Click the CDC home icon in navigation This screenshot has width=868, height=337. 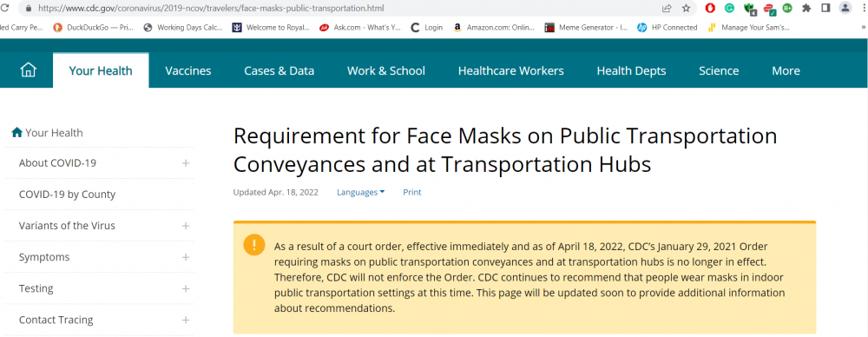[28, 70]
